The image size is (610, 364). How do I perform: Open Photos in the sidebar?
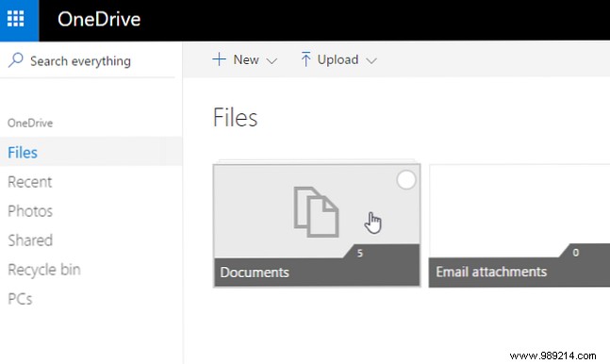[x=30, y=211]
